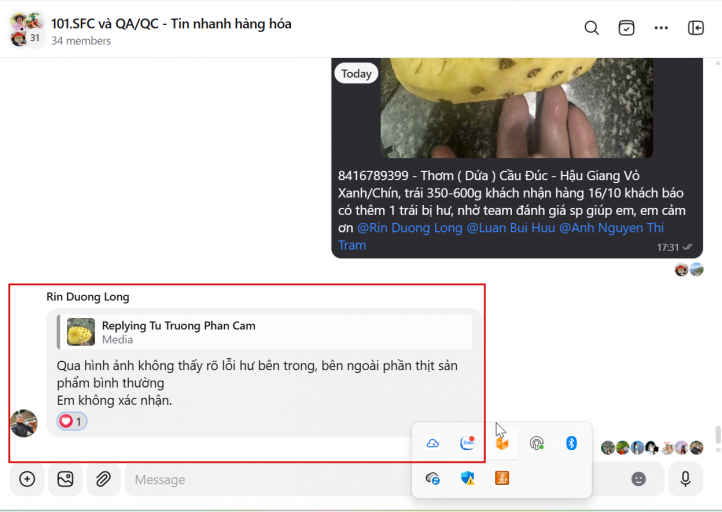Click the '17:31' timestamp on the message

tap(668, 247)
